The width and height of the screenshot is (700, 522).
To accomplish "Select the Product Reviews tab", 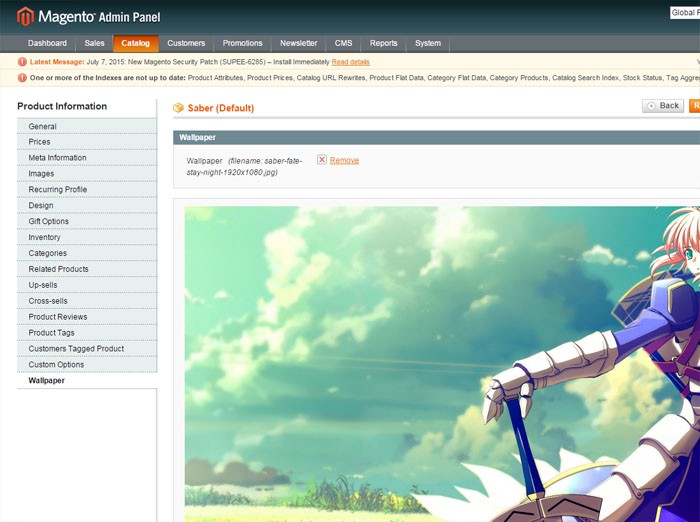I will tap(87, 317).
